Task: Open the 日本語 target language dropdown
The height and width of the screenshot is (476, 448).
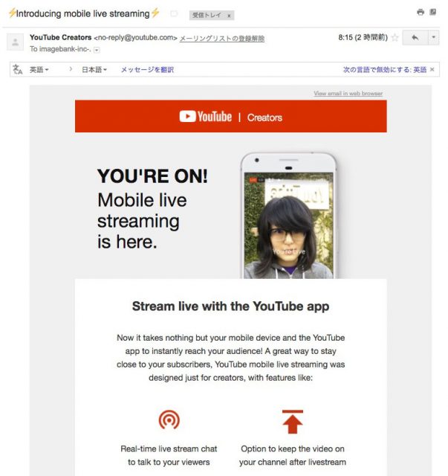Action: (x=94, y=69)
